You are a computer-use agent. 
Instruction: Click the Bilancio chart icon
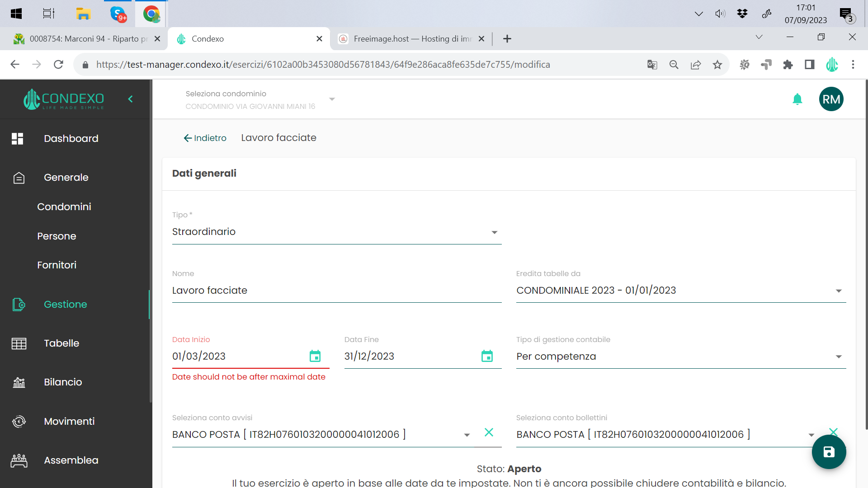(x=19, y=382)
